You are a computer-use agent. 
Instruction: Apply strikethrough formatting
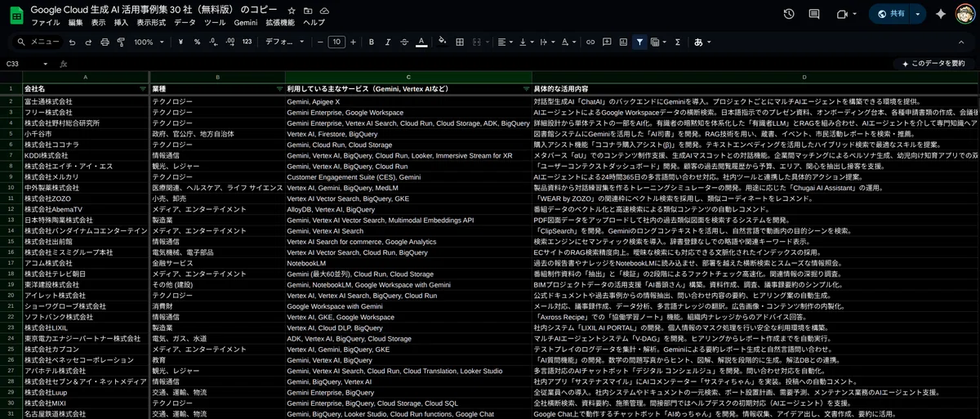coord(405,42)
